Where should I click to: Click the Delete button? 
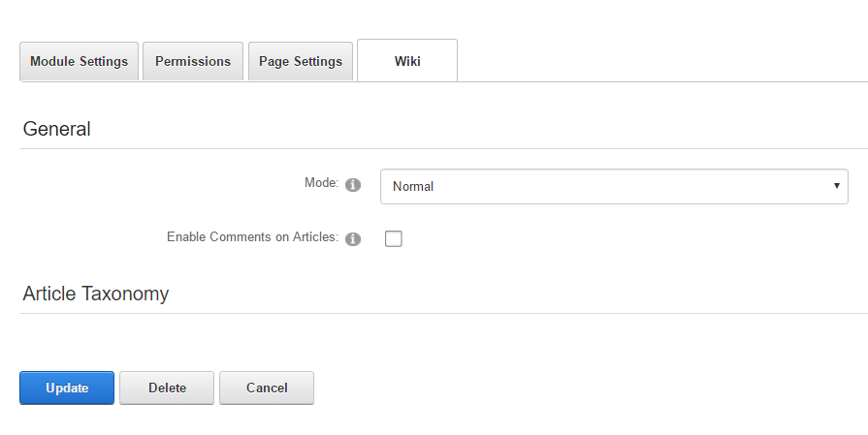tap(167, 388)
